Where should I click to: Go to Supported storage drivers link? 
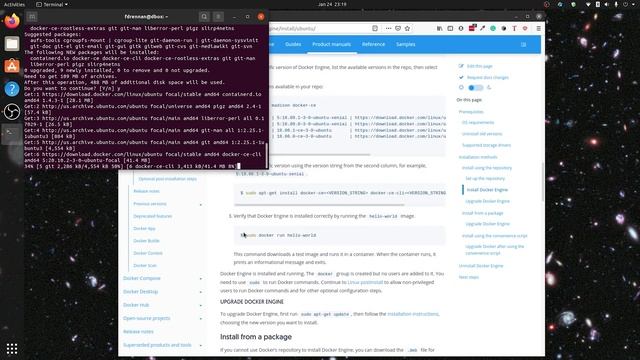(487, 145)
